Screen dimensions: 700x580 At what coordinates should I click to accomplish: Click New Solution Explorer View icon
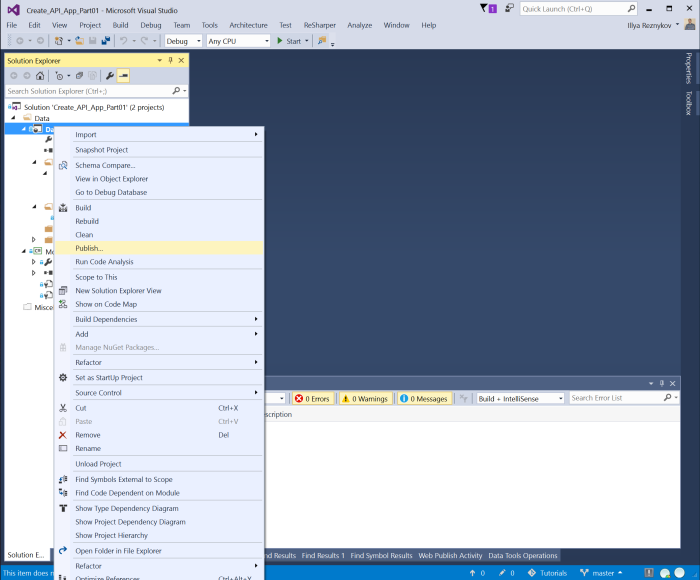click(x=63, y=291)
